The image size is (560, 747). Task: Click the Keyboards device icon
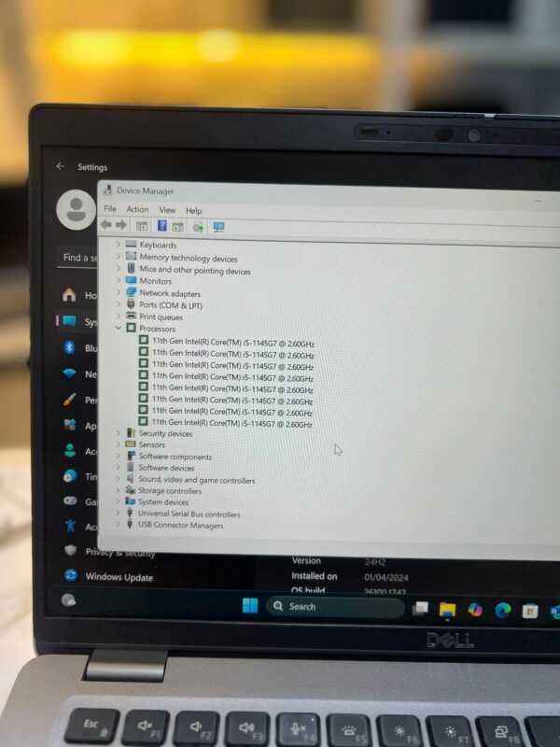131,244
